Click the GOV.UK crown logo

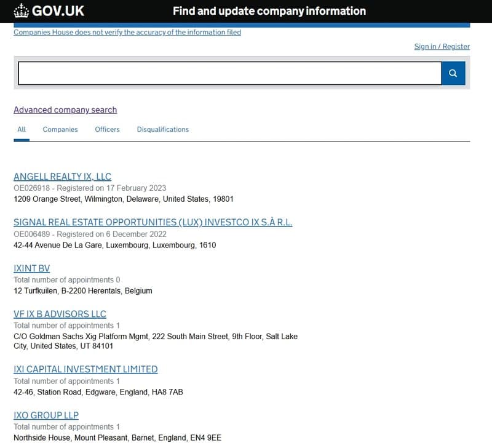click(x=49, y=11)
